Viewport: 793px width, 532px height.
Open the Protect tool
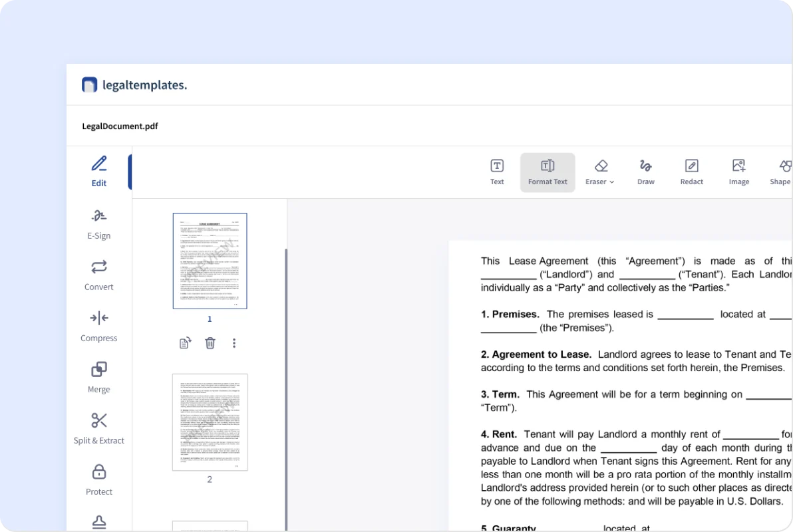98,480
